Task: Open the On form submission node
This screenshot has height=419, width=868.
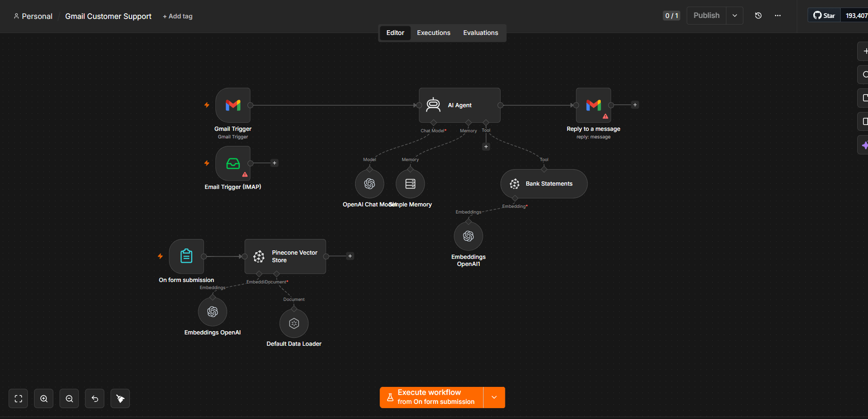Action: (x=186, y=256)
